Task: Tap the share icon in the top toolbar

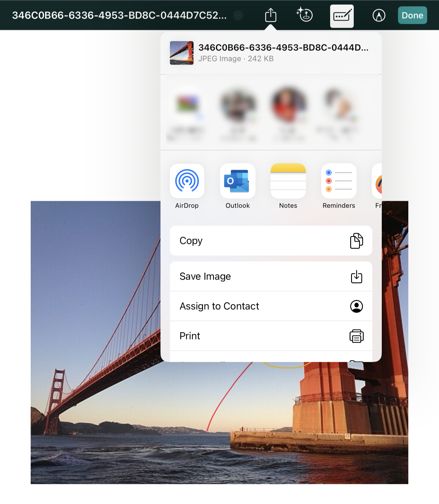Action: click(x=271, y=15)
